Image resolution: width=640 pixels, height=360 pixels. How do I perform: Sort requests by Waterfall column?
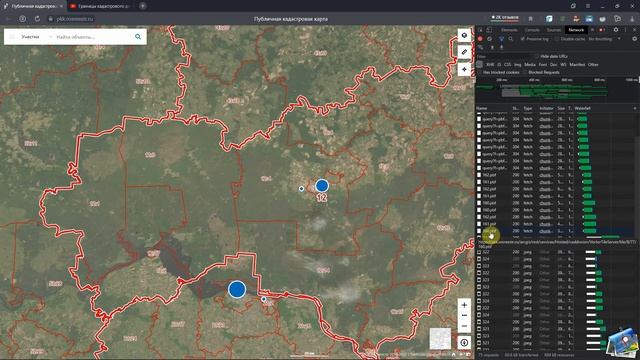click(x=583, y=108)
